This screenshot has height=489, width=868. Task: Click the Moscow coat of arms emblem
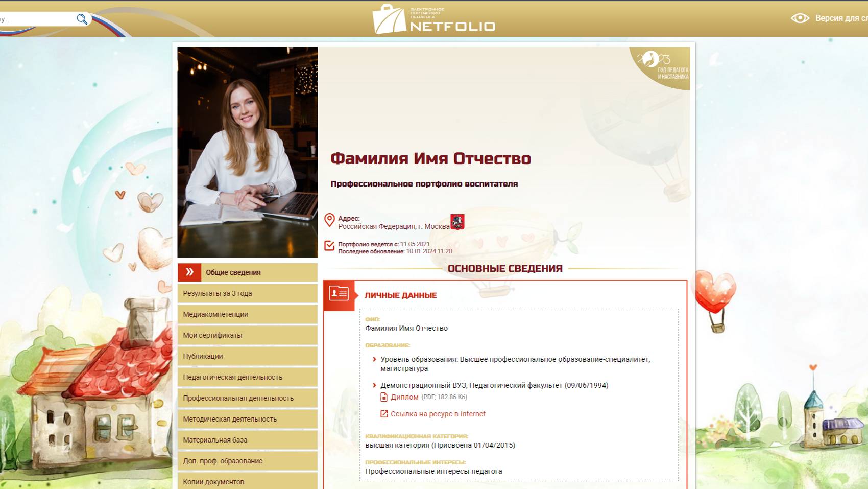tap(459, 222)
